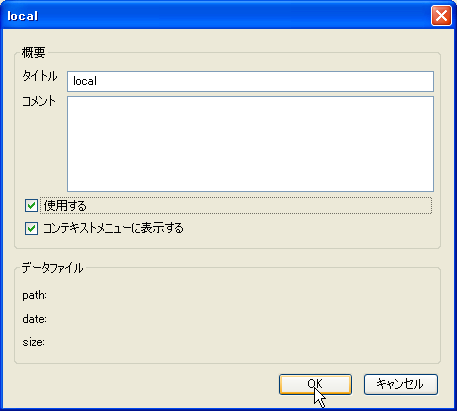The height and width of the screenshot is (411, 457).
Task: Click inside the コメント text area
Action: coord(250,144)
